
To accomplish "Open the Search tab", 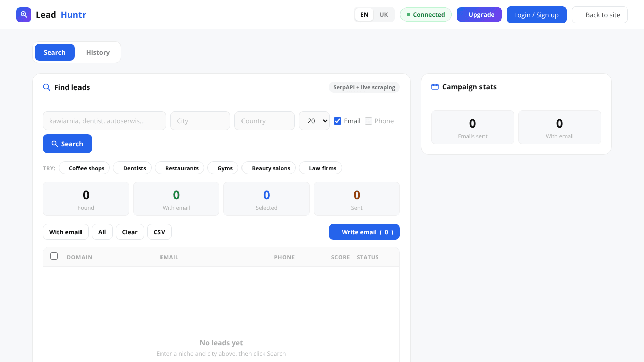I will pos(55,52).
